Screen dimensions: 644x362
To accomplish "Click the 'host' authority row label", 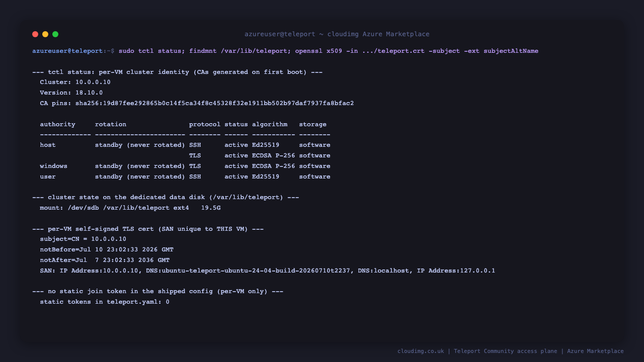I will (48, 145).
